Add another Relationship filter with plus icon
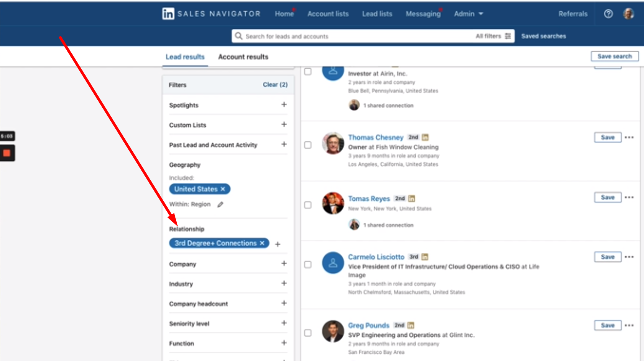The width and height of the screenshot is (644, 361). [278, 244]
